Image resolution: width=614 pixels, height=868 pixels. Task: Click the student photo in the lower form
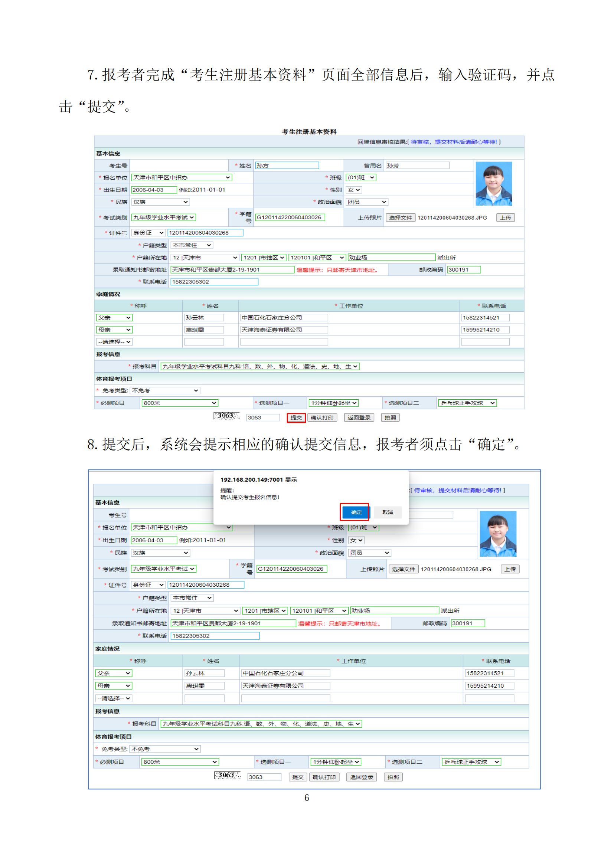tap(498, 533)
